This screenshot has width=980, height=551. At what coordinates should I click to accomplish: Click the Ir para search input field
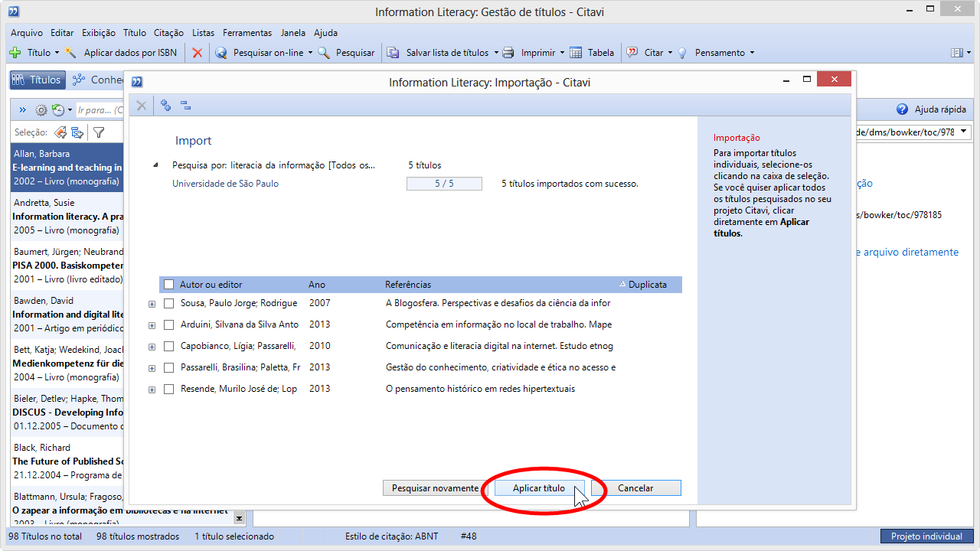click(x=101, y=110)
